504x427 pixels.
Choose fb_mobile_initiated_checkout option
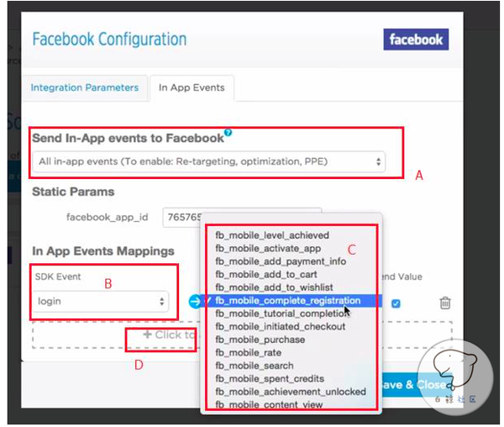coord(281,326)
